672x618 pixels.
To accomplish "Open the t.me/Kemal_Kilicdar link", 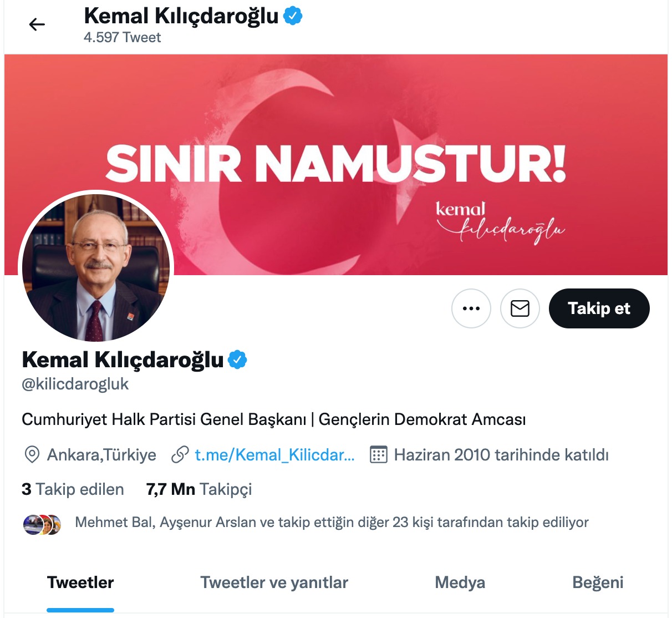I will [x=274, y=455].
